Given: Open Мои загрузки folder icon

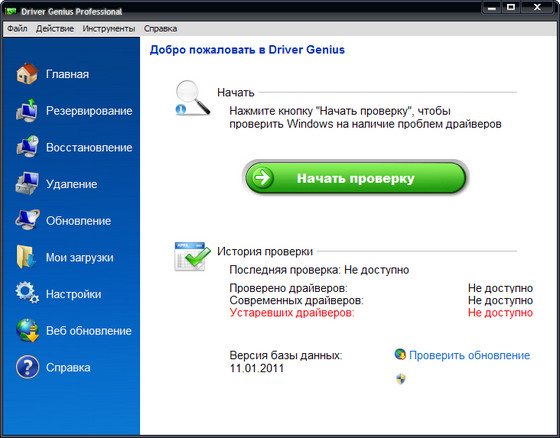Looking at the screenshot, I should coord(26,257).
